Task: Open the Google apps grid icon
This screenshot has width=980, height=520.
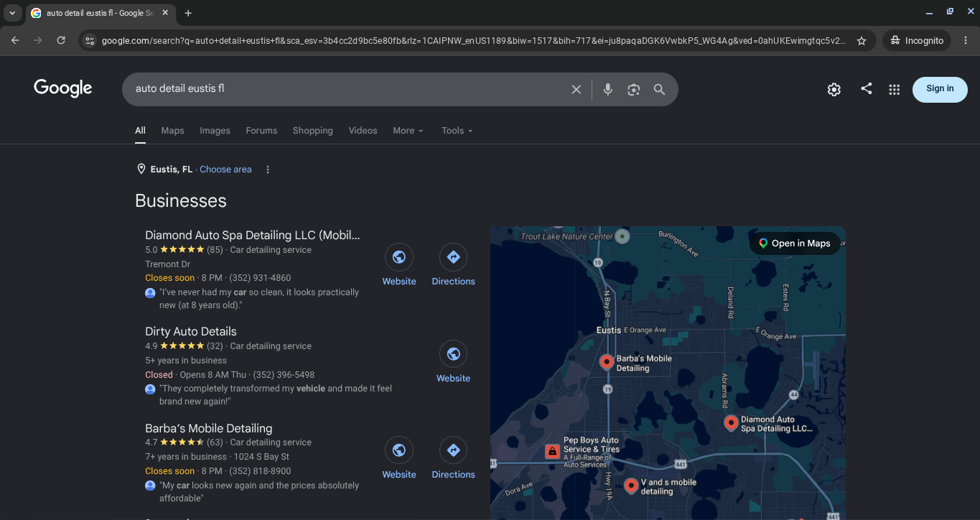Action: [894, 90]
